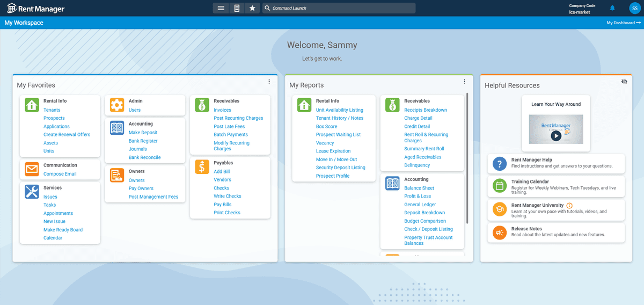Click the Command Launch search field
Image resolution: width=644 pixels, height=305 pixels.
point(339,8)
